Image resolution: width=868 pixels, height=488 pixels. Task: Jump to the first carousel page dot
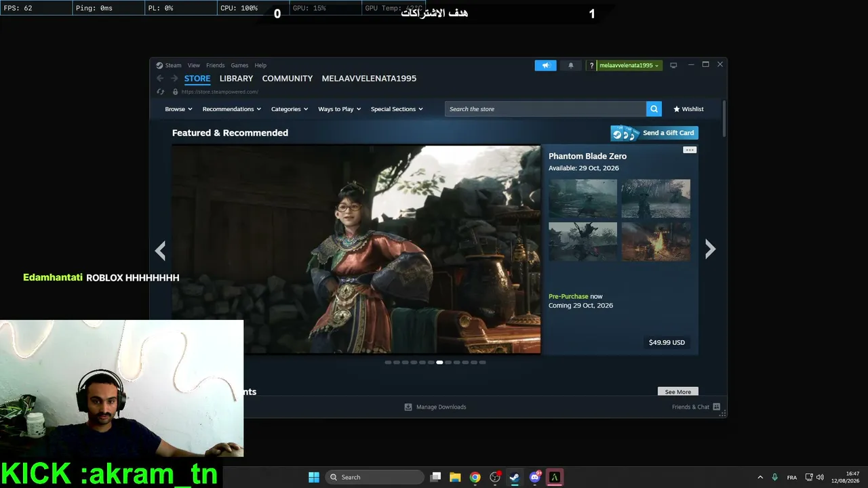(x=388, y=363)
